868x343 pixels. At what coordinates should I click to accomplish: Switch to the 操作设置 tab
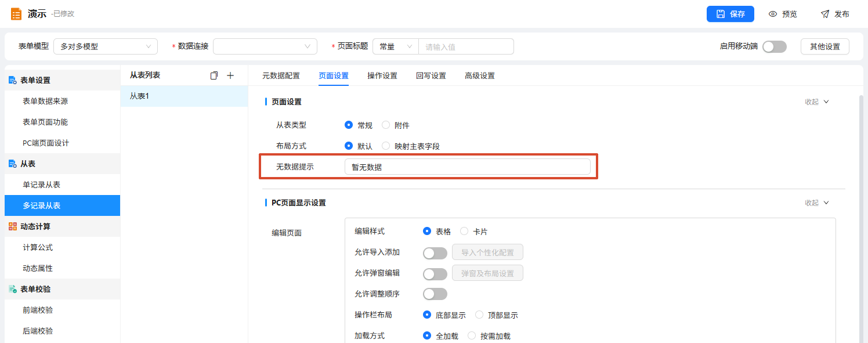[x=382, y=75]
